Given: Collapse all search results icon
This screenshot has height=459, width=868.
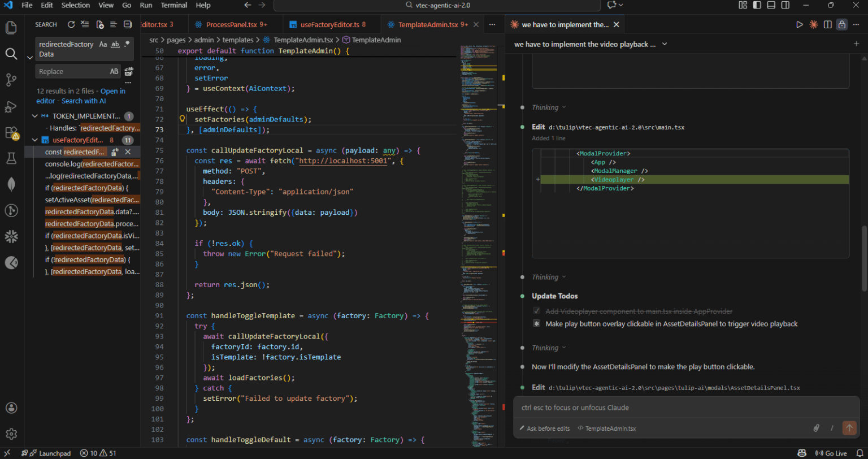Looking at the screenshot, I should coord(127,24).
